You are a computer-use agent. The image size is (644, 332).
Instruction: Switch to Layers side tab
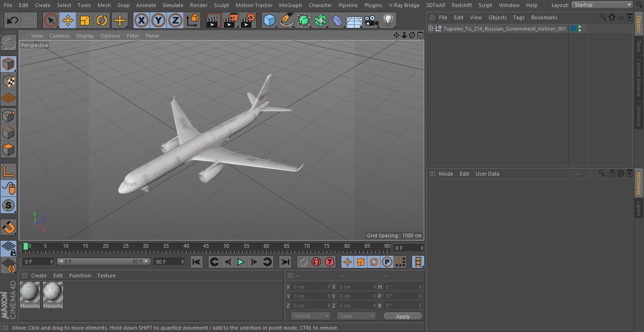(639, 209)
